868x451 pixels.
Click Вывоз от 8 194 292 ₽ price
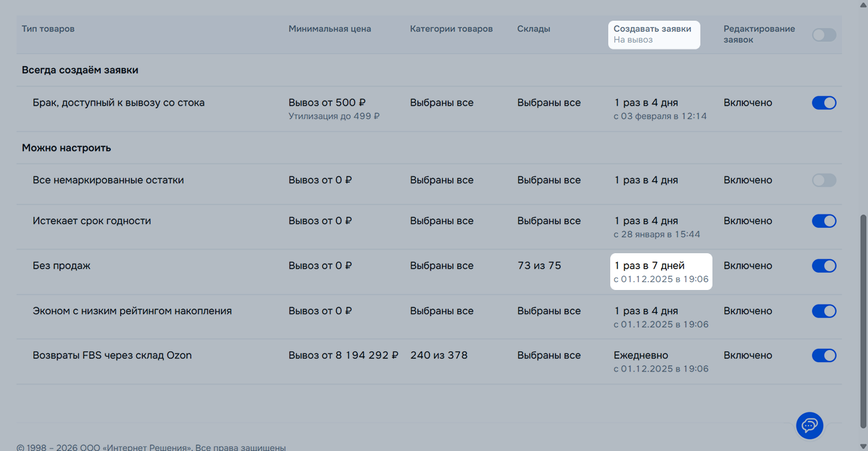pyautogui.click(x=343, y=355)
